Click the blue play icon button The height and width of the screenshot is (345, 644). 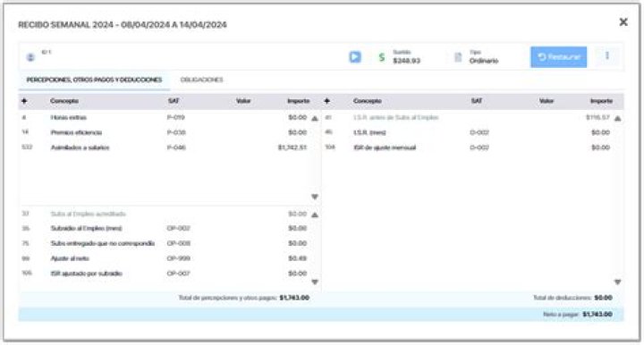pos(355,57)
